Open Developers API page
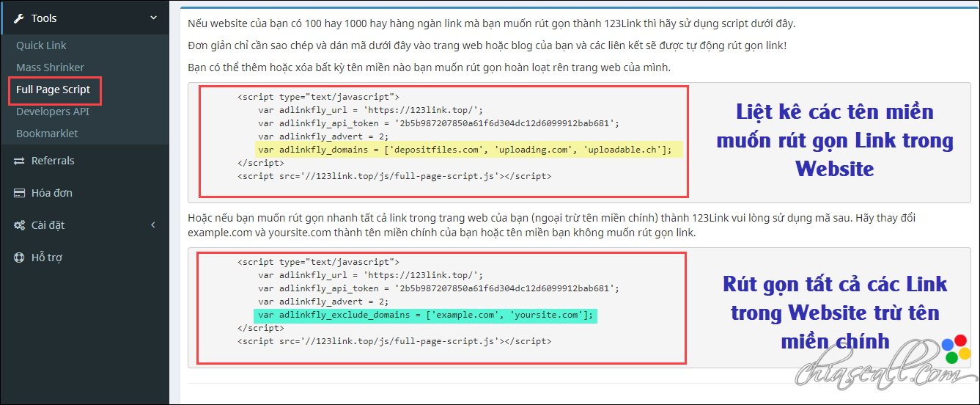Viewport: 980px width, 405px height. point(53,112)
